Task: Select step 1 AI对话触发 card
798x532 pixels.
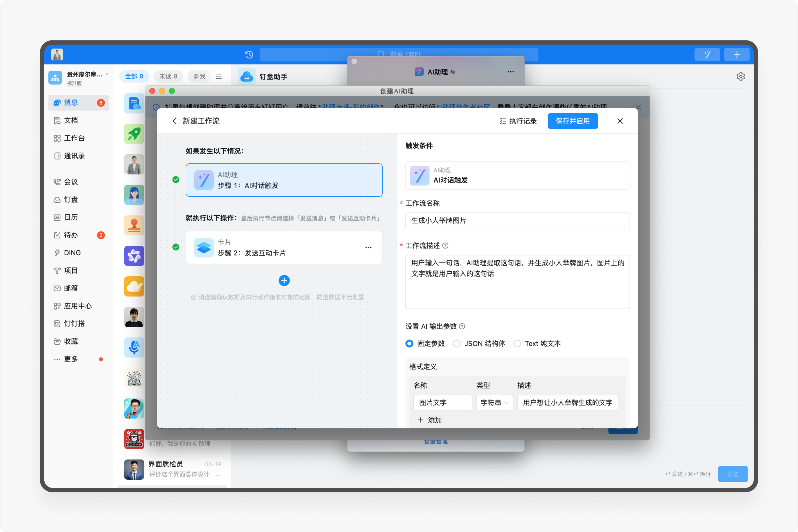Action: (284, 180)
